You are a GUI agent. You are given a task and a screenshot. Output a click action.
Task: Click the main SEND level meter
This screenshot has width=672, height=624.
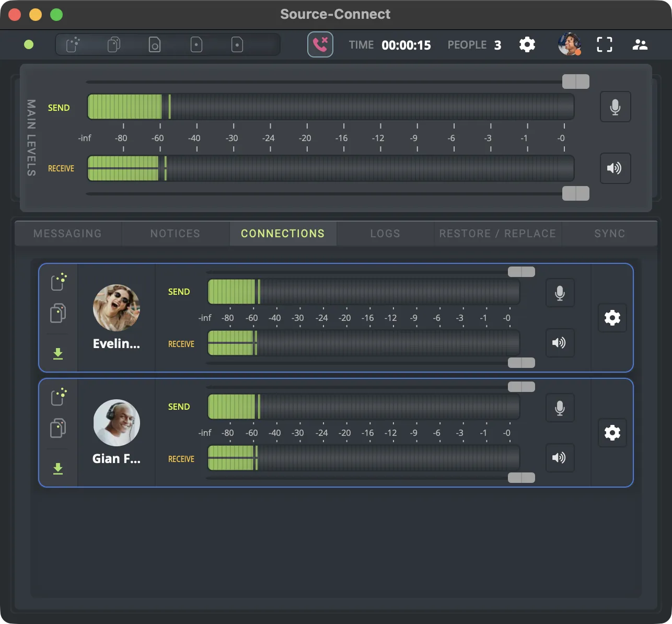(x=331, y=107)
